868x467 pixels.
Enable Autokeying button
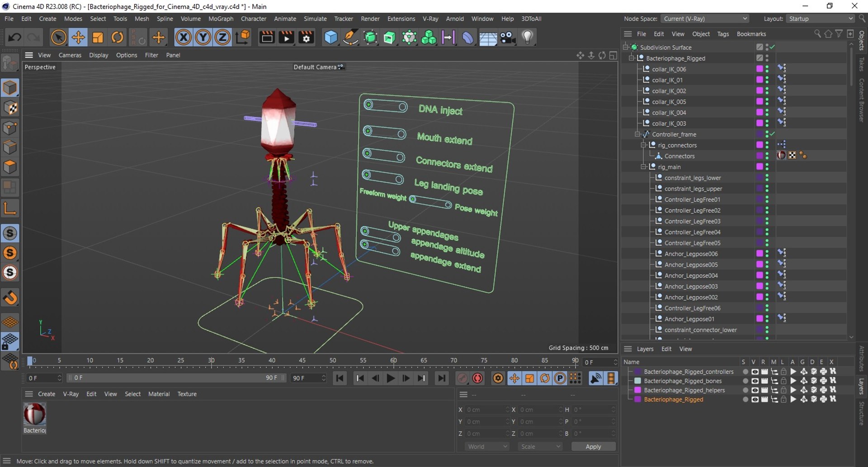(x=477, y=378)
